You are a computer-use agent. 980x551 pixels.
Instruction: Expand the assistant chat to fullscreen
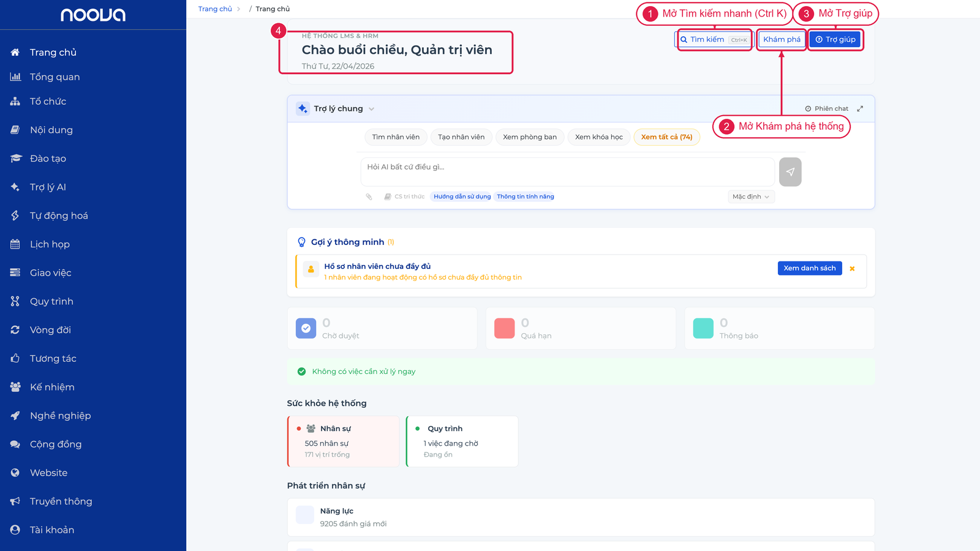point(860,108)
